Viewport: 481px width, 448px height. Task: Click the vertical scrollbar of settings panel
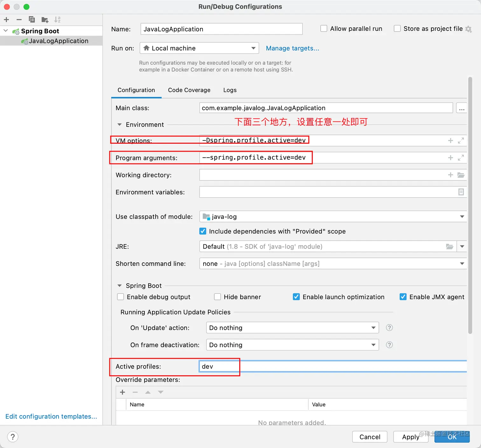coord(470,205)
